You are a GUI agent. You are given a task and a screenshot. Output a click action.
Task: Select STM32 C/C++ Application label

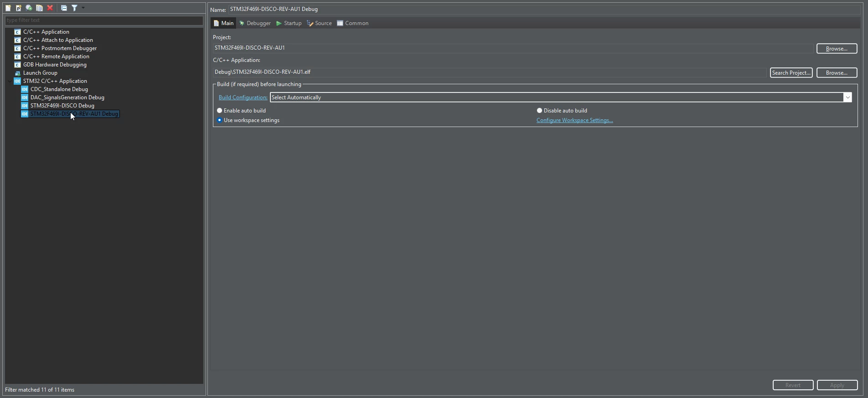(55, 81)
